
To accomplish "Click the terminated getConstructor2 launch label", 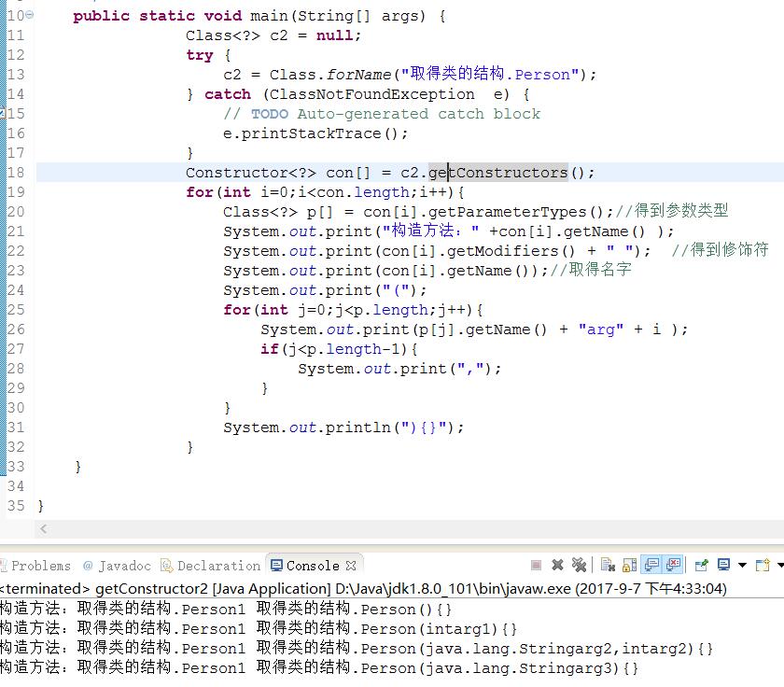I will tap(363, 588).
